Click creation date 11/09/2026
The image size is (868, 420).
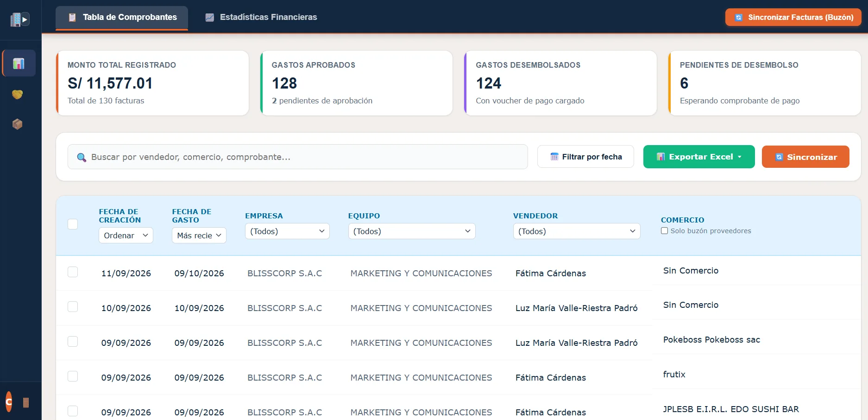pyautogui.click(x=126, y=274)
